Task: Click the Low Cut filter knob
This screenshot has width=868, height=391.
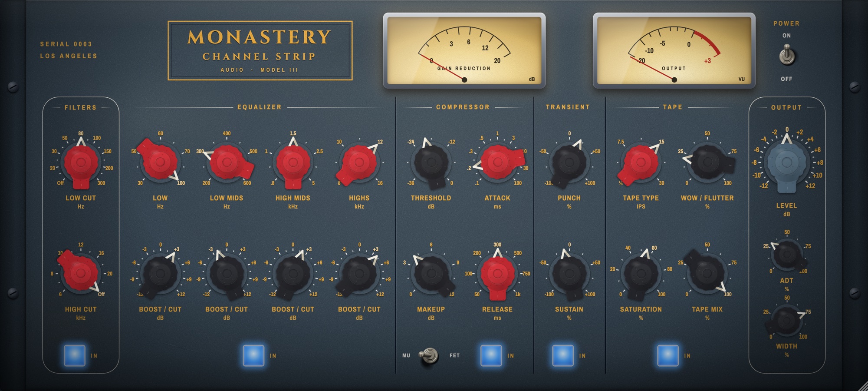Action: pos(81,162)
